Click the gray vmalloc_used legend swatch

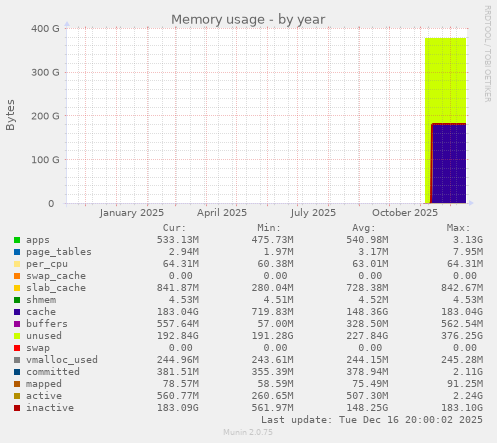pyautogui.click(x=17, y=360)
